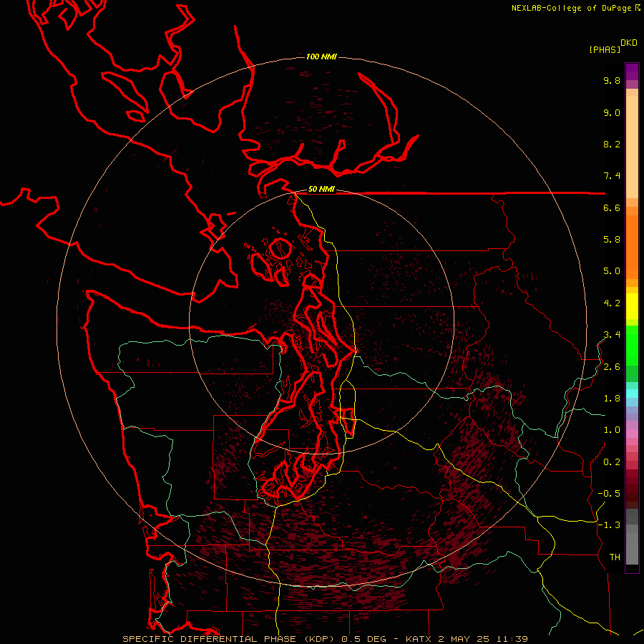
Task: Click the 9.8 colorbar scale value
Action: coord(612,80)
